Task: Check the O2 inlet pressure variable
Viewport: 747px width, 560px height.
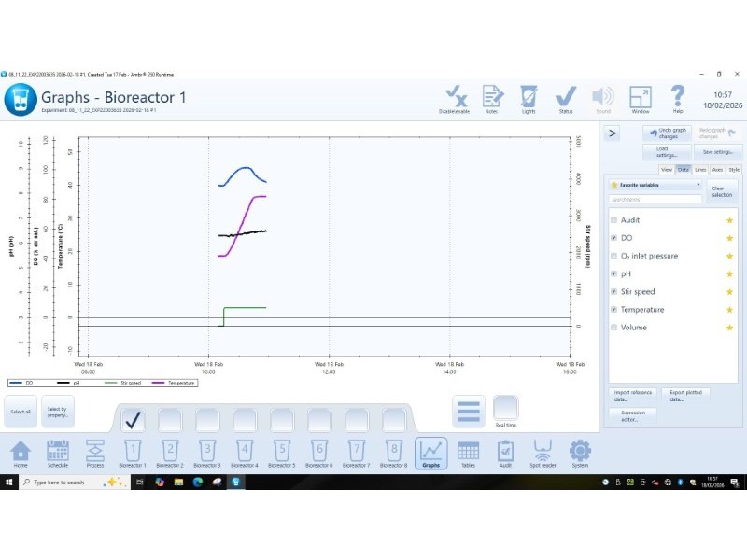Action: click(x=613, y=256)
